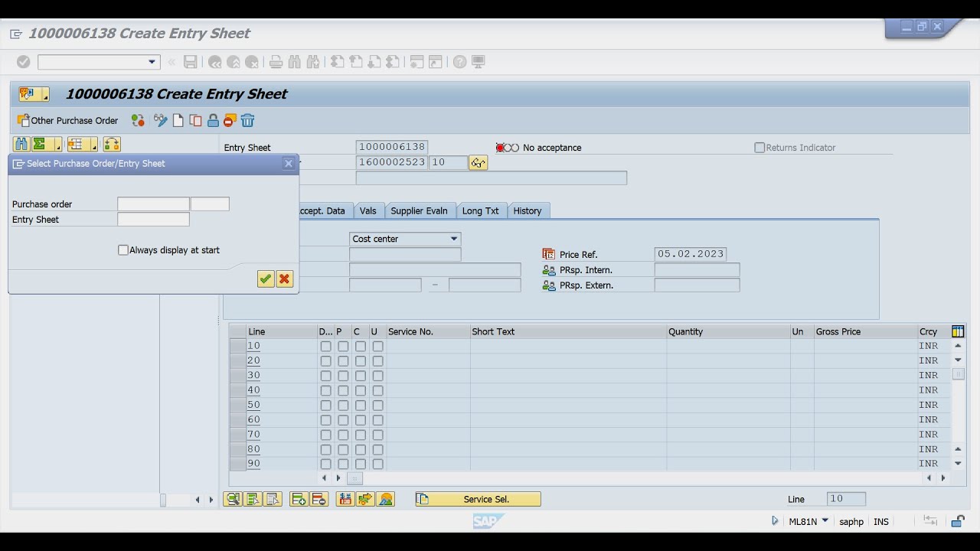Click the red Revoke Acceptance icon
This screenshot has height=551, width=980.
coord(230,120)
